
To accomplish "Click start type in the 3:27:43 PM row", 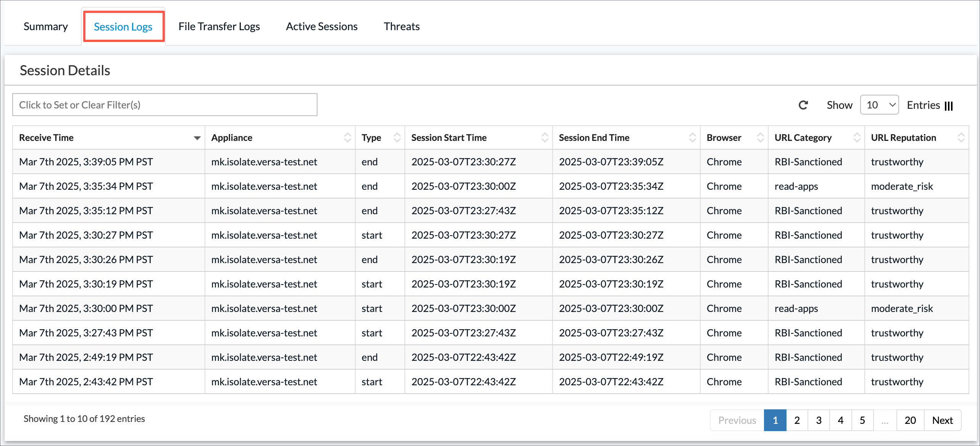I will 372,333.
